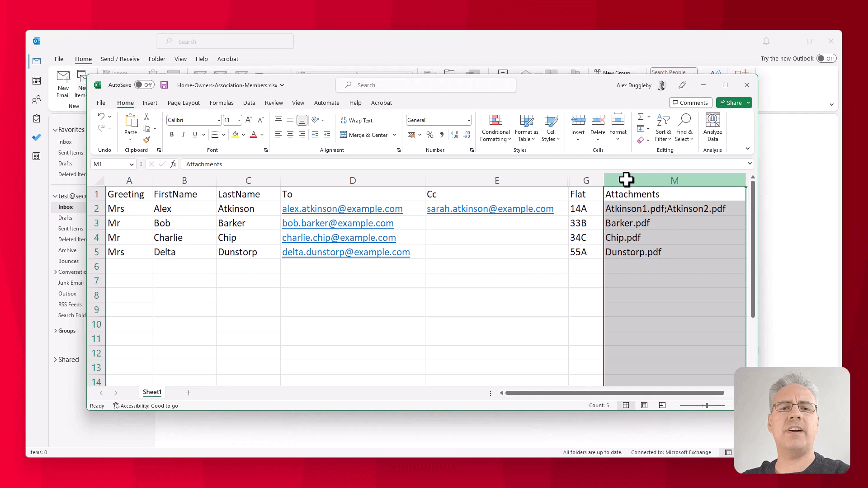The height and width of the screenshot is (488, 868).
Task: Click the Find & Select magnifier icon
Action: [684, 120]
